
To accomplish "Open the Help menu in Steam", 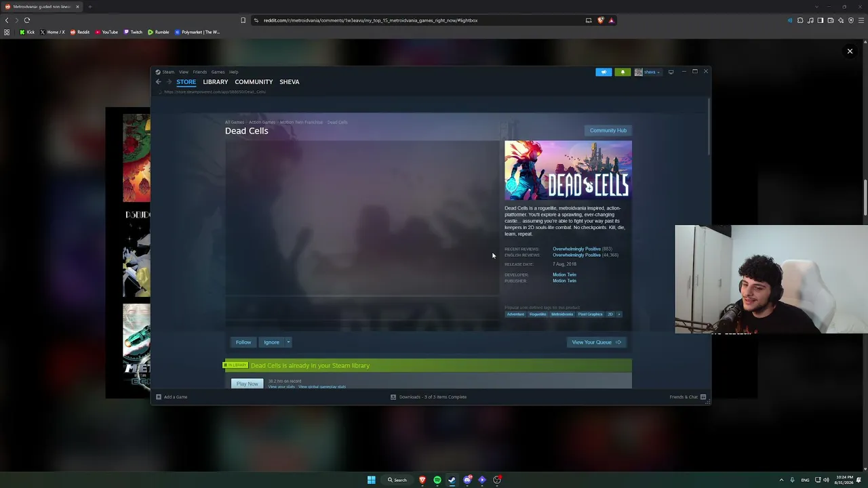I will pos(233,72).
